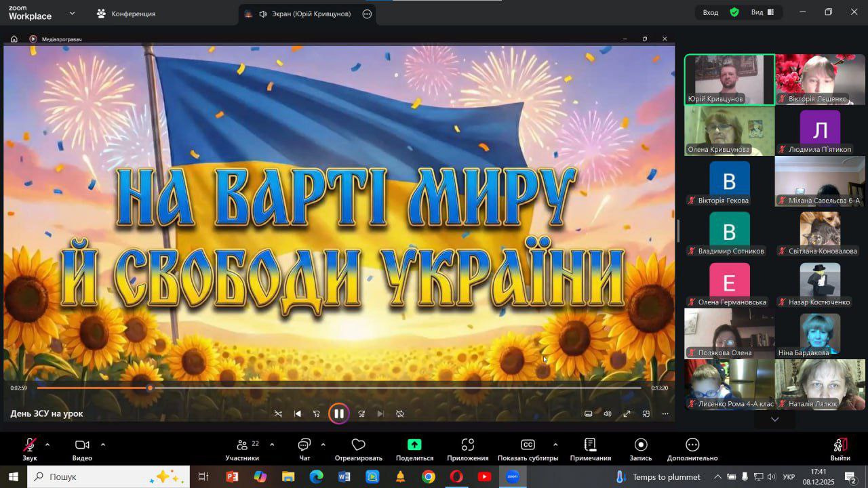Unmute microphone with Звук button
868x488 pixels.
[x=30, y=449]
